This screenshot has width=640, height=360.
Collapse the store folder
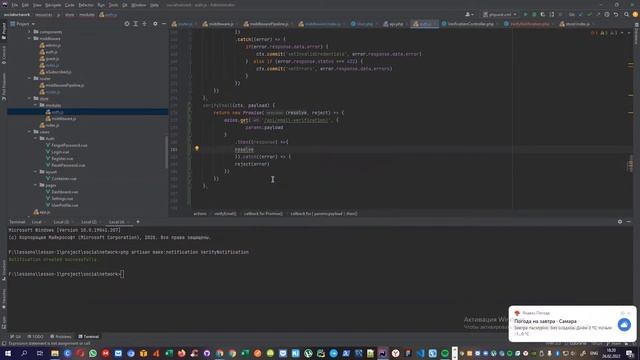click(29, 98)
